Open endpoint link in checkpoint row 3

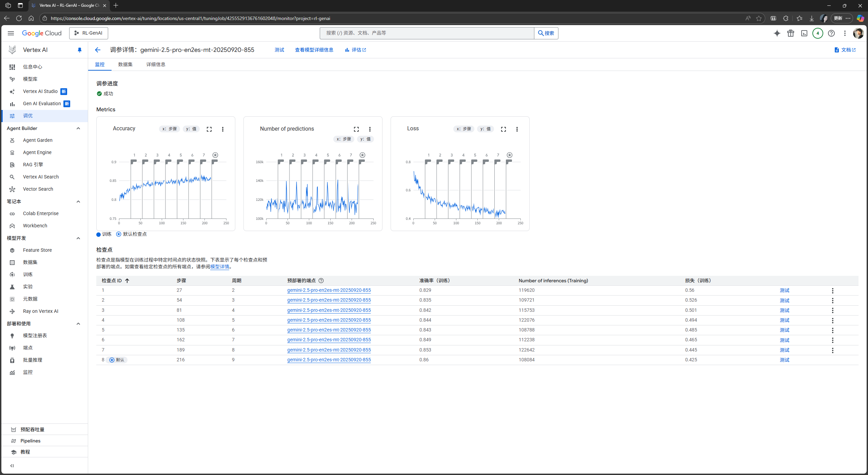click(329, 310)
